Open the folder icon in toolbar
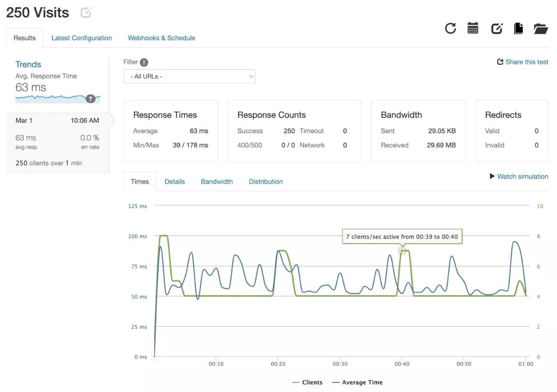Image resolution: width=557 pixels, height=392 pixels. 541,29
